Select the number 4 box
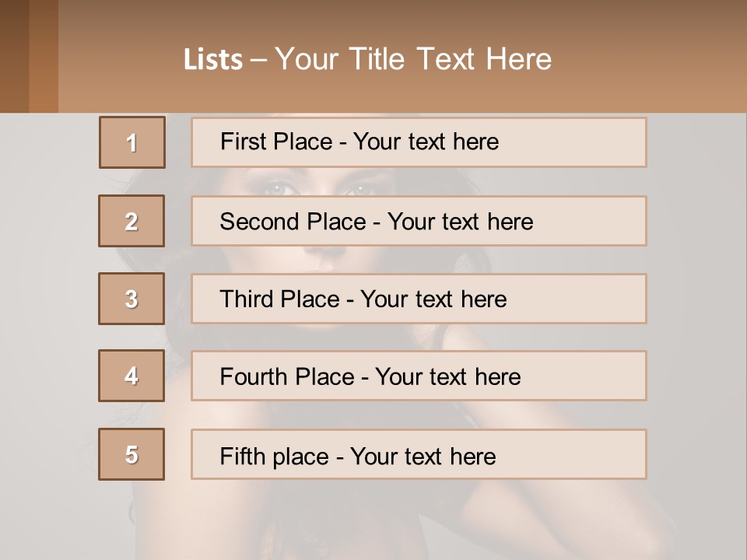 click(x=132, y=376)
